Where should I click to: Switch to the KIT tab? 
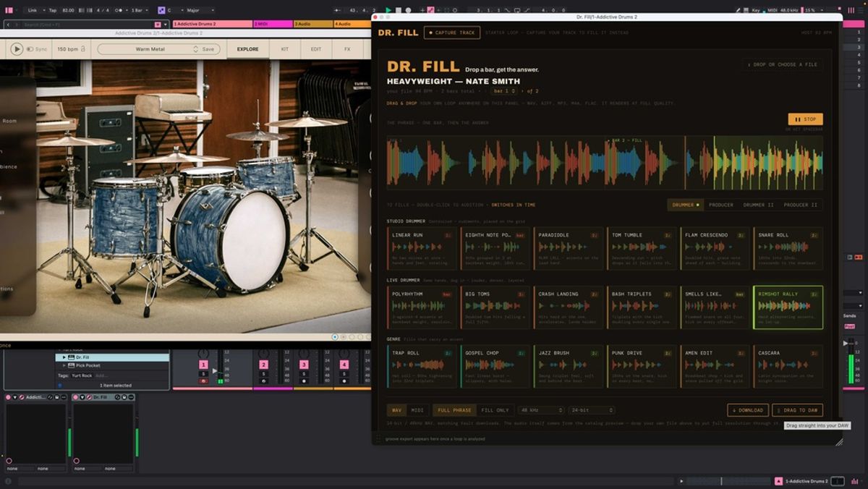(x=284, y=49)
